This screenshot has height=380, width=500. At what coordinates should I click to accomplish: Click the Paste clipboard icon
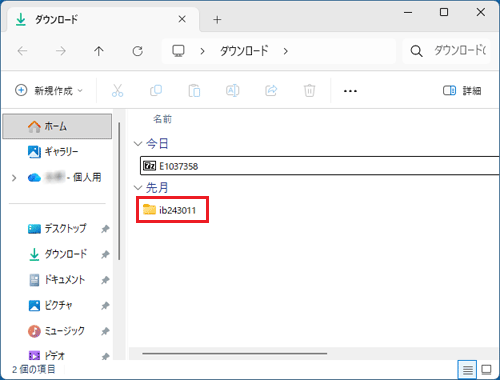[x=194, y=91]
